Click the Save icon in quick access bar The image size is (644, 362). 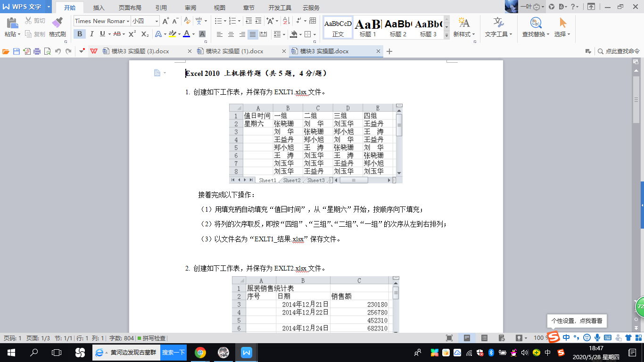coord(16,51)
